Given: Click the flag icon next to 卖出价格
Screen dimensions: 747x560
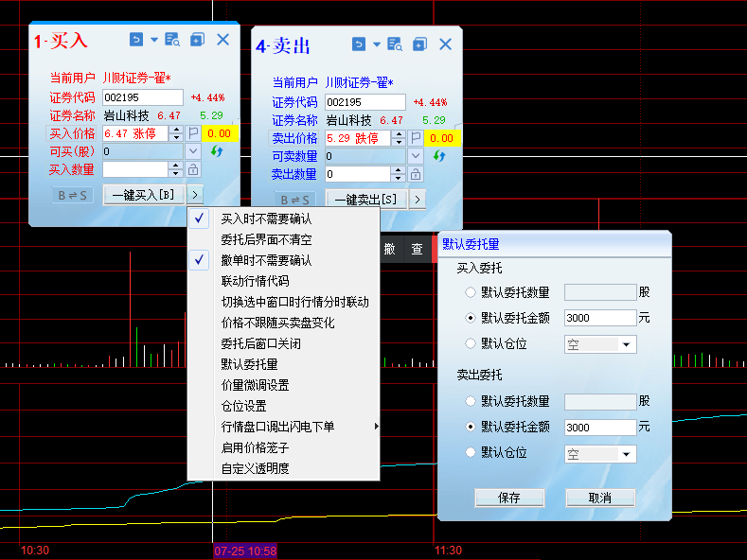Looking at the screenshot, I should 416,138.
